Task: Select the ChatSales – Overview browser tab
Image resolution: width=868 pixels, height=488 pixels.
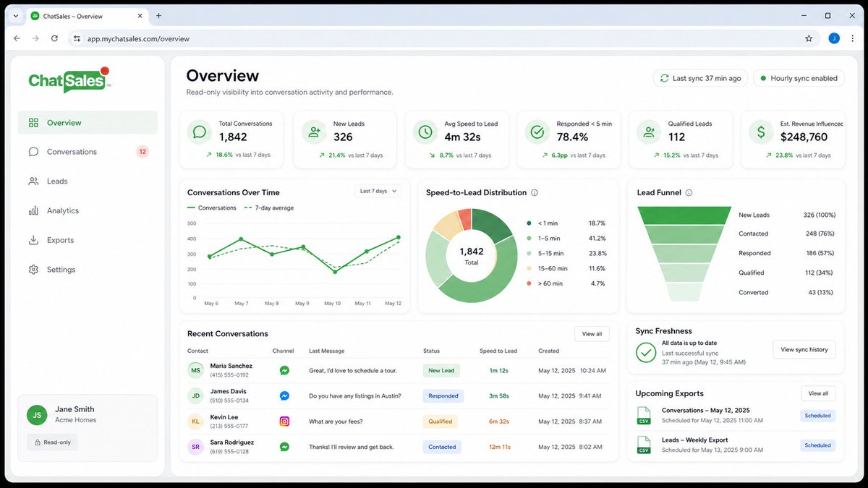Action: [x=87, y=15]
